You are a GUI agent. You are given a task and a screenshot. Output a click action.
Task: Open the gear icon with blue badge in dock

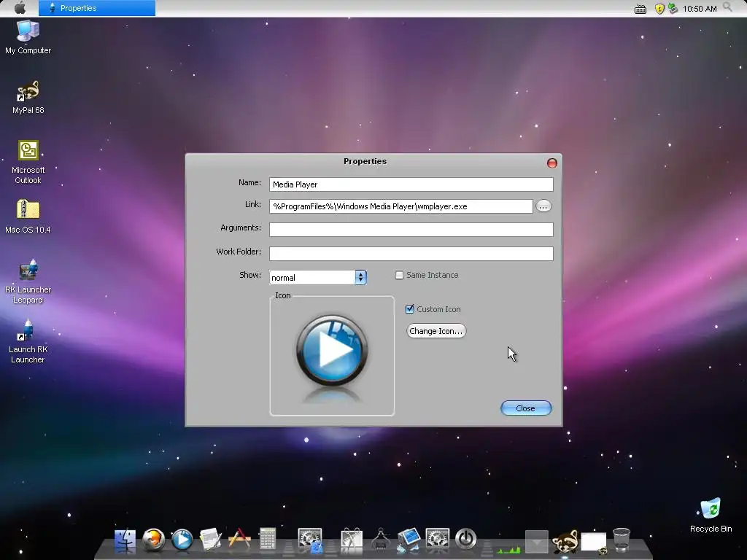(x=310, y=540)
